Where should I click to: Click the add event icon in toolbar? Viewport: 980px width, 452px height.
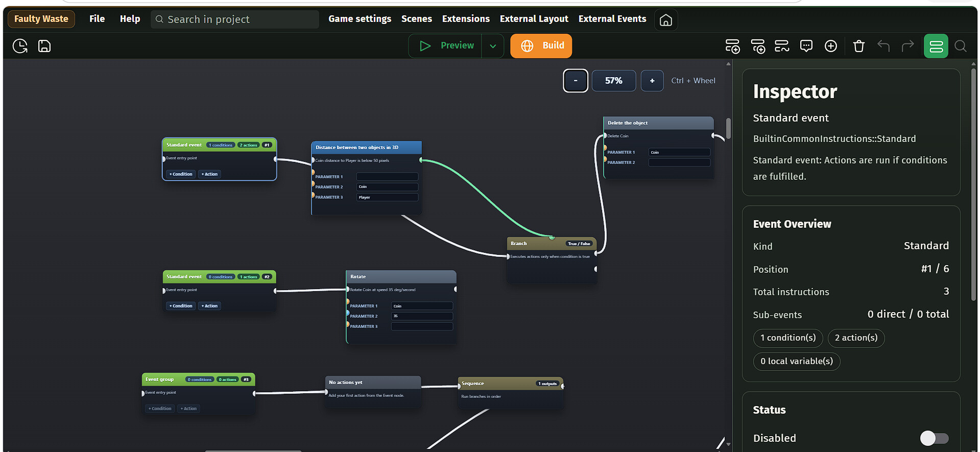pos(732,46)
